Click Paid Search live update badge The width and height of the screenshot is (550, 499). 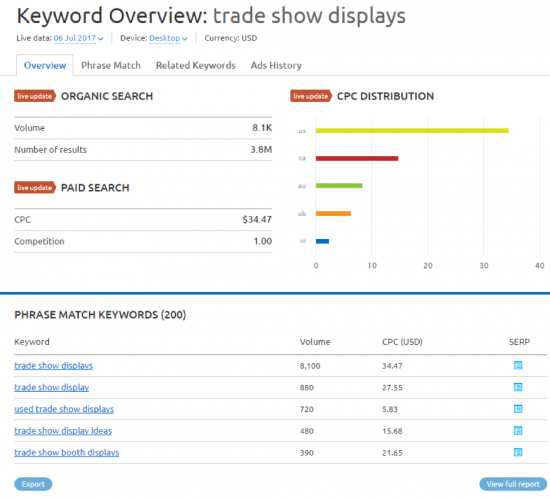pos(35,188)
